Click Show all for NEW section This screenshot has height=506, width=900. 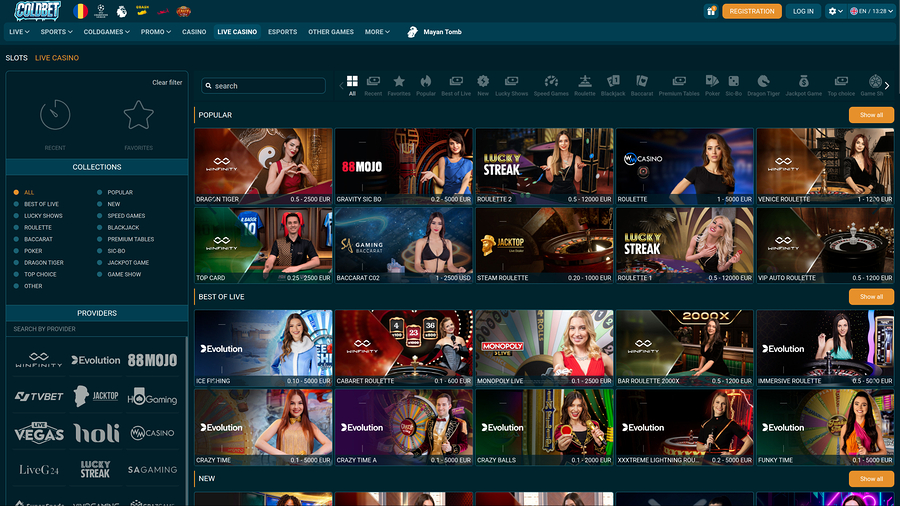pos(871,478)
